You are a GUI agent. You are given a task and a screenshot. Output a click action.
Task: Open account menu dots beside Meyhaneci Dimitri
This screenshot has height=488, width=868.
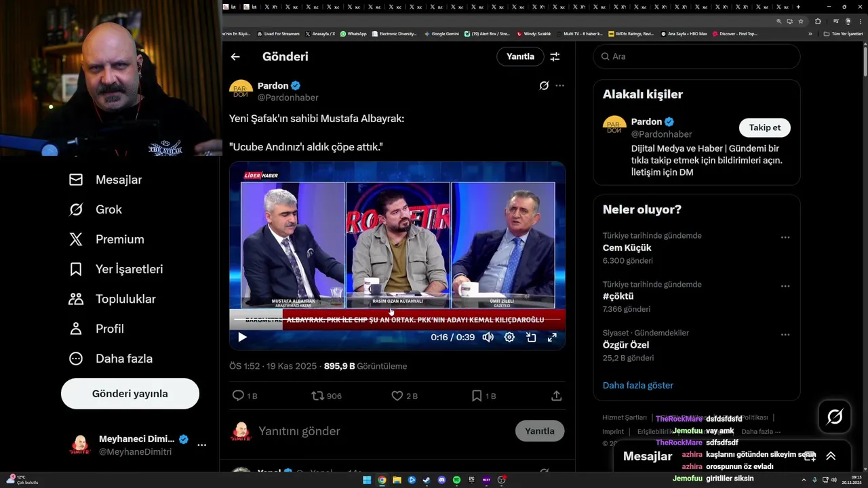pos(201,445)
